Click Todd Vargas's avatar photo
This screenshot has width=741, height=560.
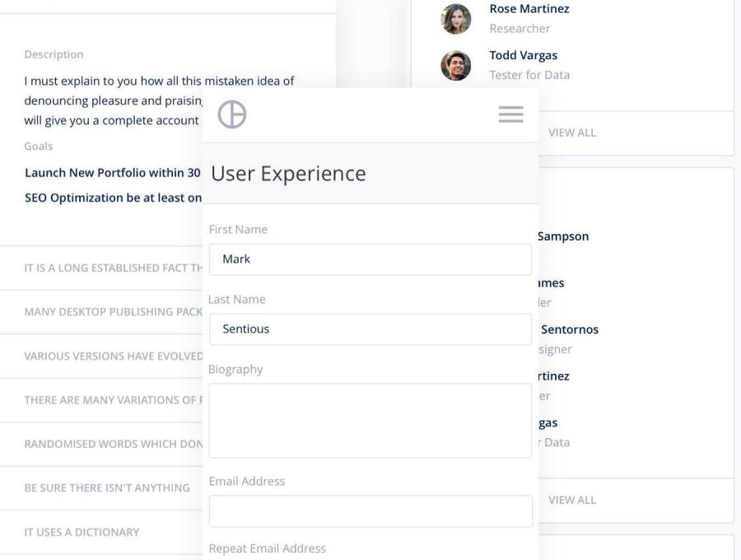(456, 65)
